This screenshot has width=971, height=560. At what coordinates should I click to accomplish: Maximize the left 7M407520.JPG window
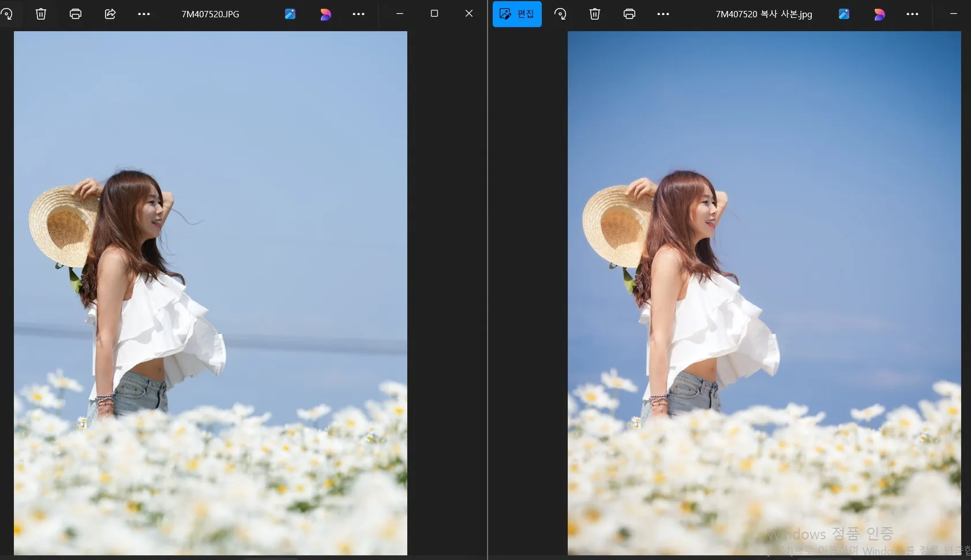click(x=434, y=13)
